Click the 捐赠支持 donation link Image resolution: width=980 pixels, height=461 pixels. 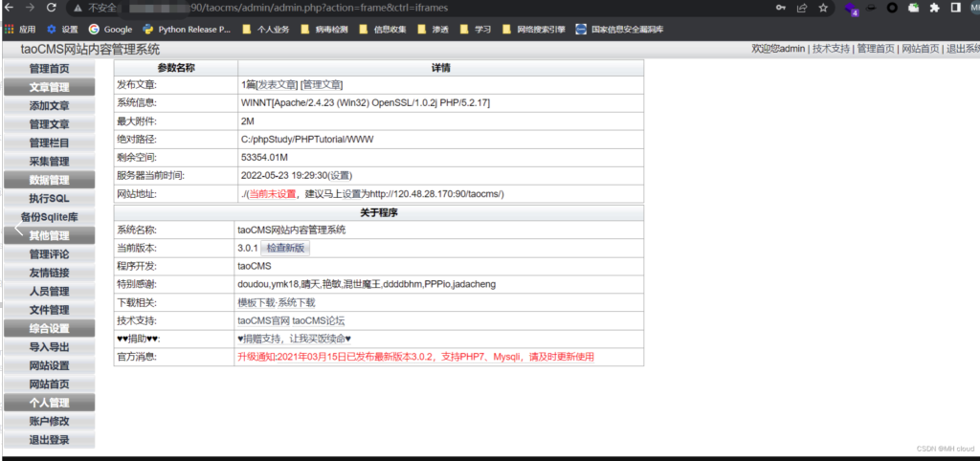(295, 340)
